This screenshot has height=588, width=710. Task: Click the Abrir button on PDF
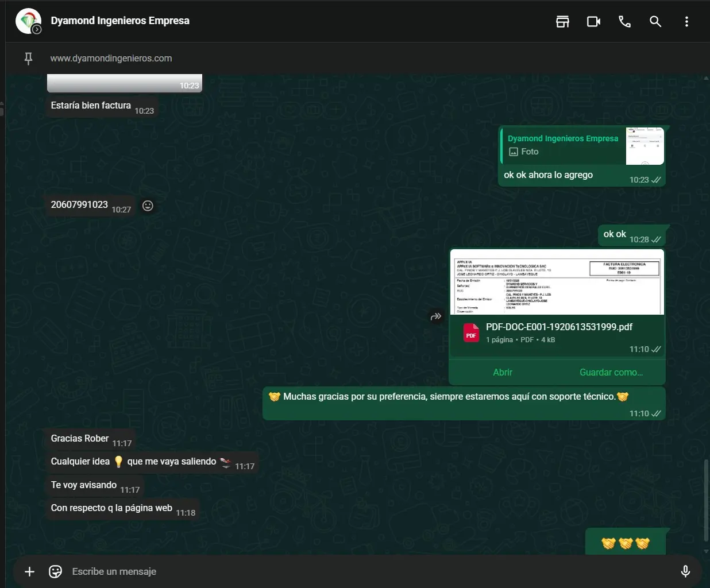pos(503,372)
